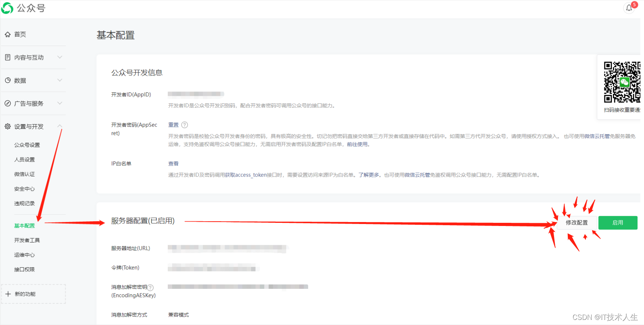The height and width of the screenshot is (325, 644).
Task: Click the QR code image
Action: [x=622, y=82]
